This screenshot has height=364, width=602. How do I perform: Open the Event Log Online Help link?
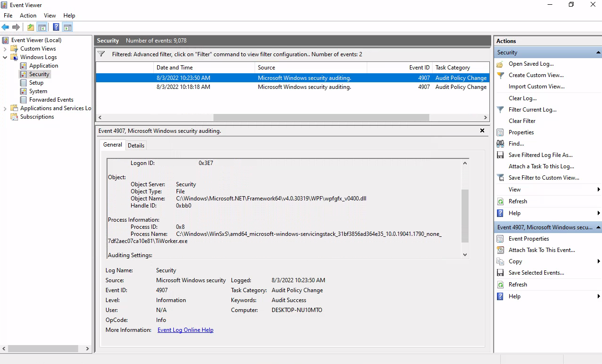click(185, 330)
